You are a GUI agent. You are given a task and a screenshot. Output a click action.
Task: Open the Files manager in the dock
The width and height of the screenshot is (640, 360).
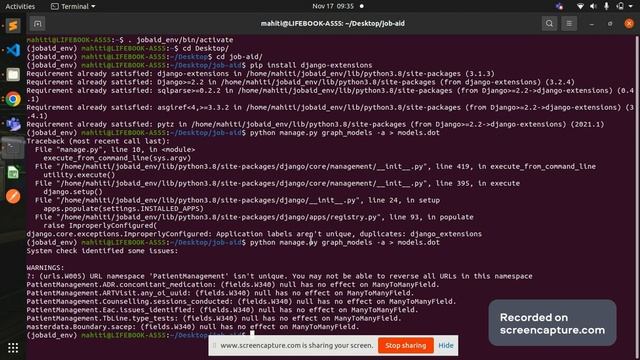click(13, 75)
